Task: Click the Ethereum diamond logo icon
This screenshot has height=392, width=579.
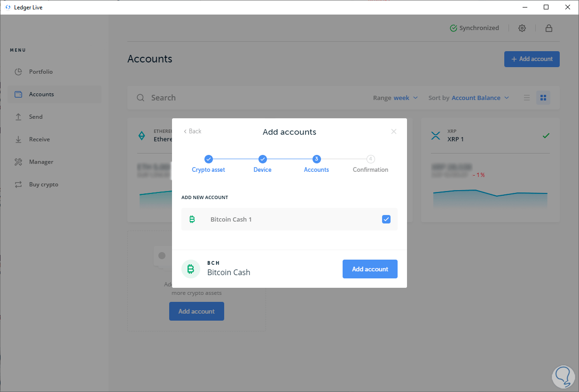Action: pyautogui.click(x=141, y=136)
